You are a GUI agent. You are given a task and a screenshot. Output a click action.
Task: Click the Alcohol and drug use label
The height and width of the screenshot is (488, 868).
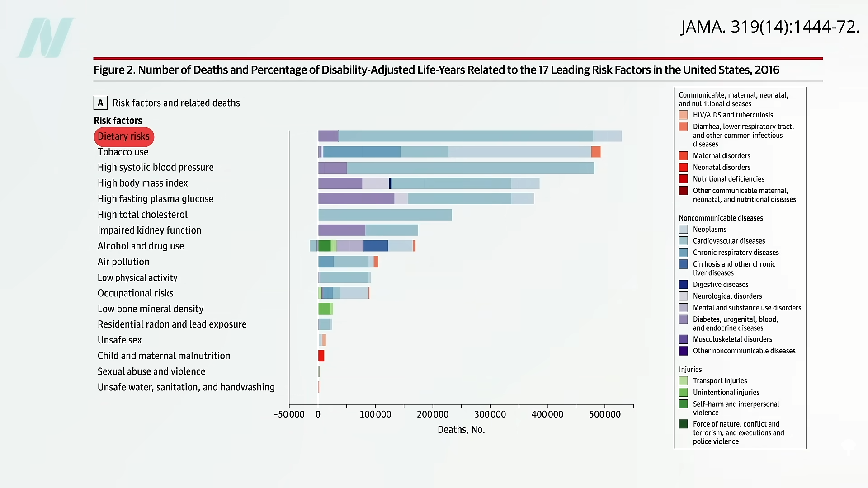tap(141, 246)
